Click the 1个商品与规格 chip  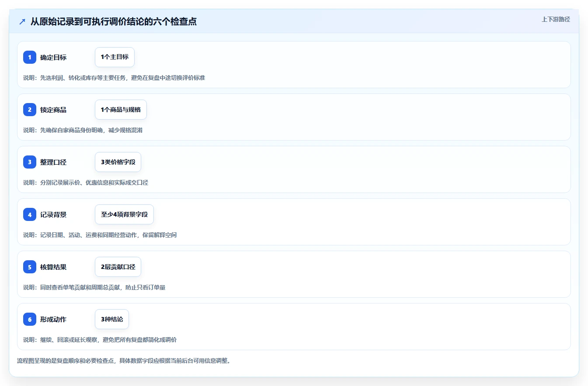[x=121, y=110]
